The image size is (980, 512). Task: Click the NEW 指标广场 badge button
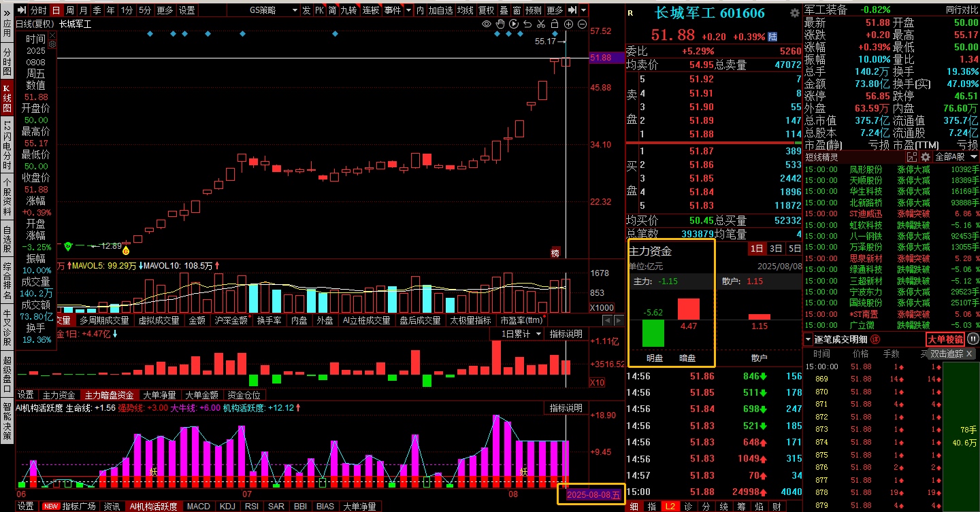point(69,507)
